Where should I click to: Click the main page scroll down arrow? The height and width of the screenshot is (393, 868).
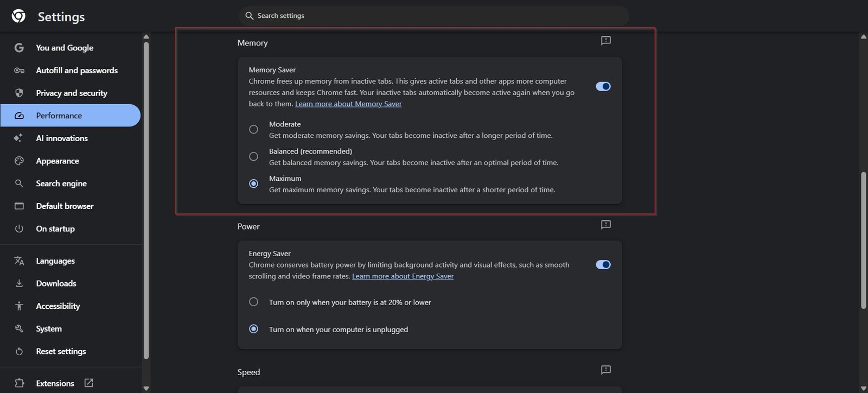coord(863,388)
